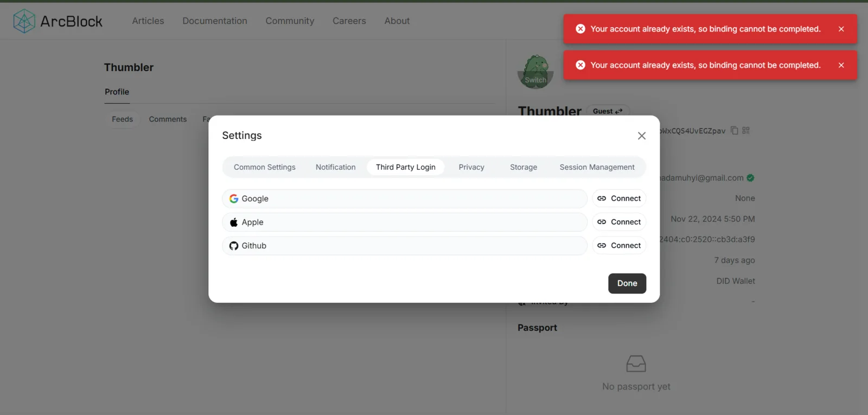868x415 pixels.
Task: Click the Thumbler avatar to switch
Action: pos(535,72)
